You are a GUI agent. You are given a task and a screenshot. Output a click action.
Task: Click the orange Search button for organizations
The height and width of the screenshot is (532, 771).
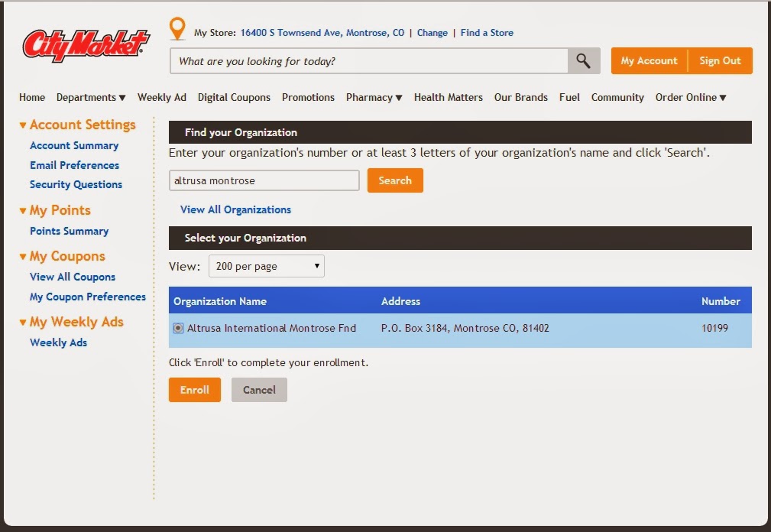pos(395,180)
